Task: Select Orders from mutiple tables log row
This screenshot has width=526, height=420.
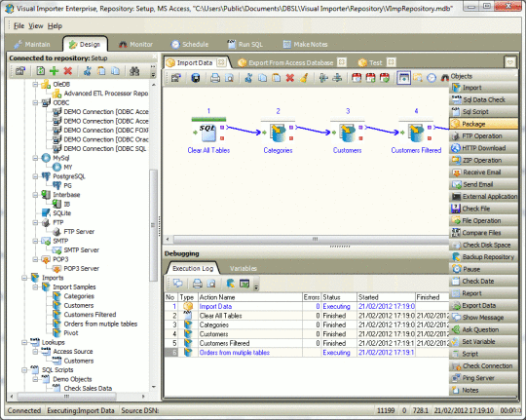Action: [x=306, y=353]
